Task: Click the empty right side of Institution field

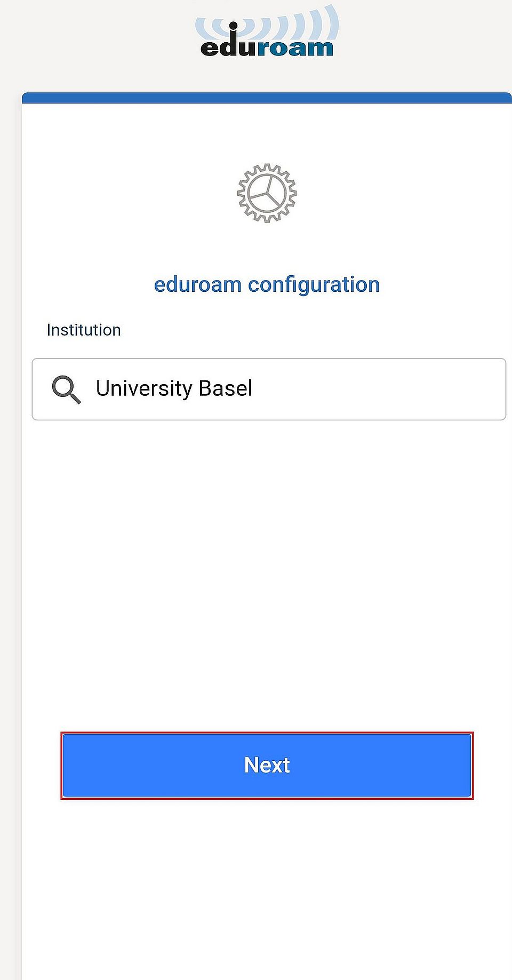Action: (x=405, y=389)
